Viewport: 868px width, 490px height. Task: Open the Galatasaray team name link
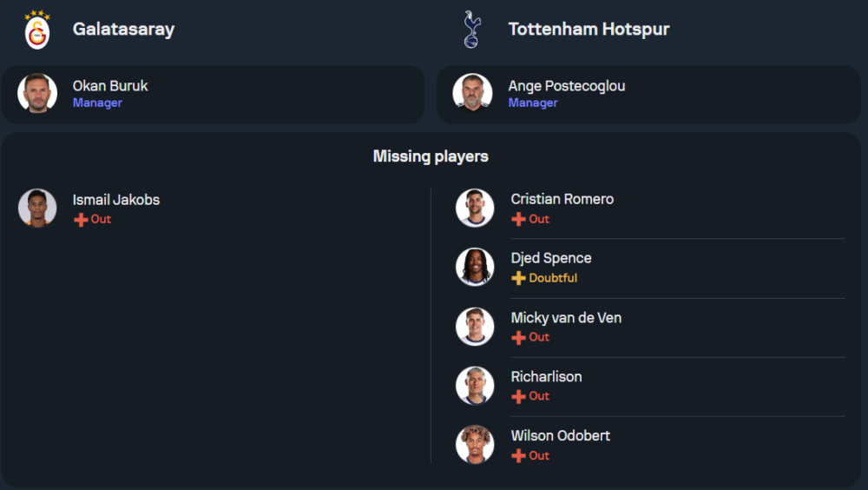(123, 30)
